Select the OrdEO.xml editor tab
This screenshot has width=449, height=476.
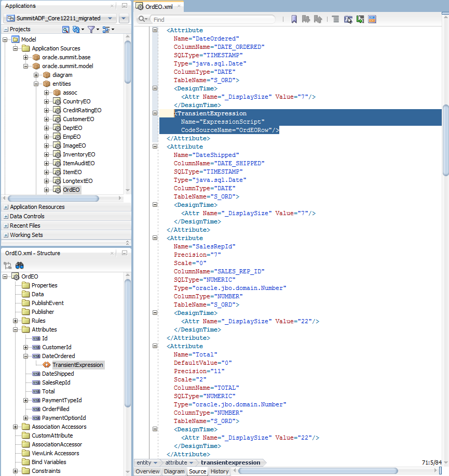click(x=159, y=6)
